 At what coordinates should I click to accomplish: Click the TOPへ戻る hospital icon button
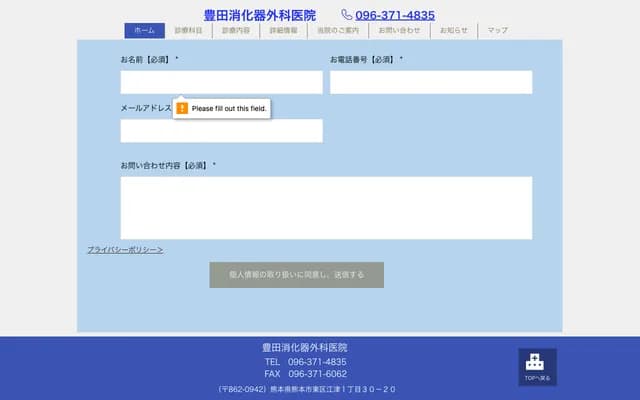pyautogui.click(x=537, y=367)
